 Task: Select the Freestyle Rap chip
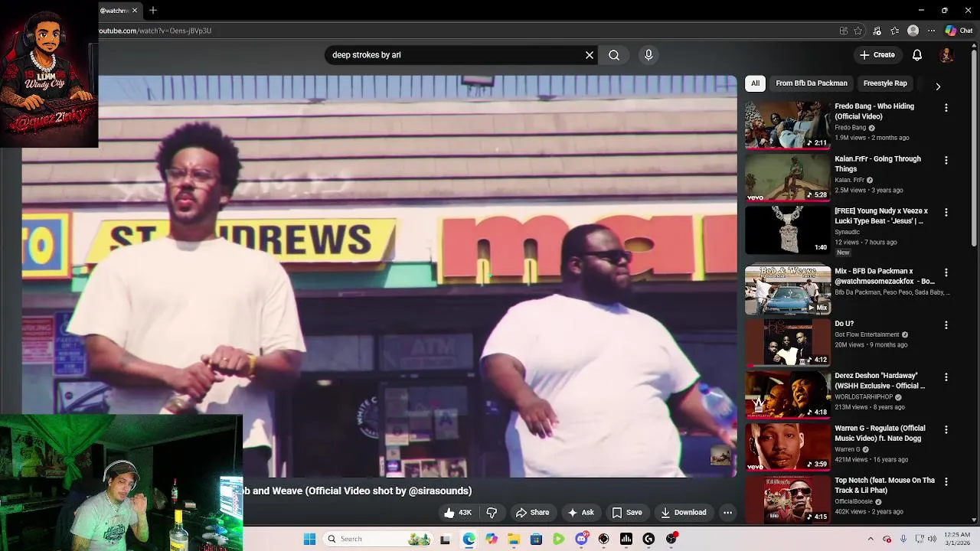point(885,83)
